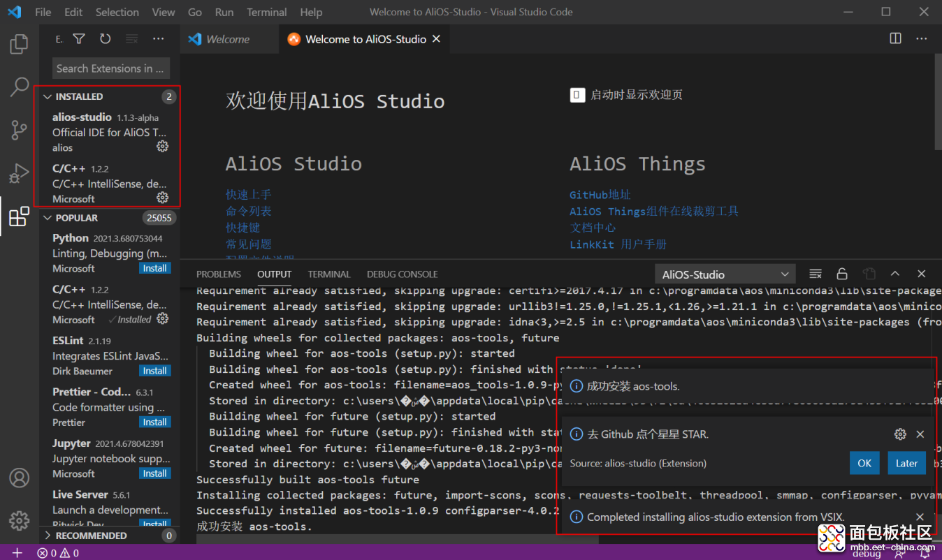This screenshot has width=942, height=560.
Task: Install the Prettier extension
Action: tap(154, 422)
